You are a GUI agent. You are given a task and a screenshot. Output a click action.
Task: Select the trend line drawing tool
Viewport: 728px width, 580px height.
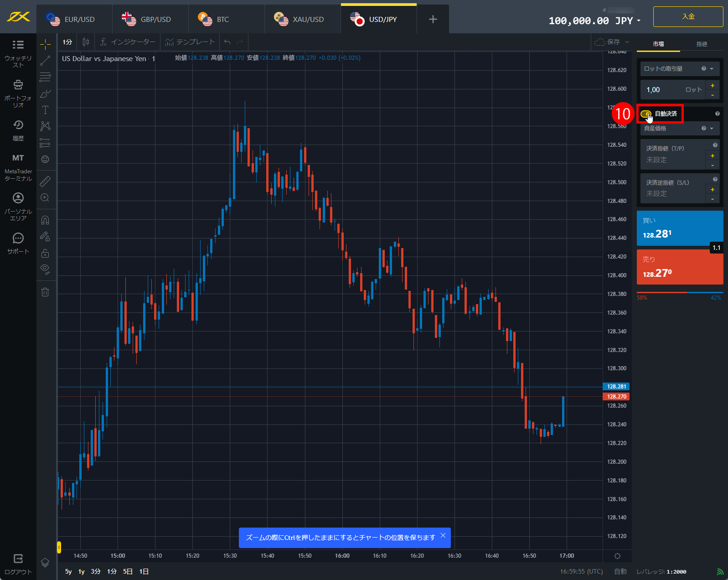click(45, 61)
